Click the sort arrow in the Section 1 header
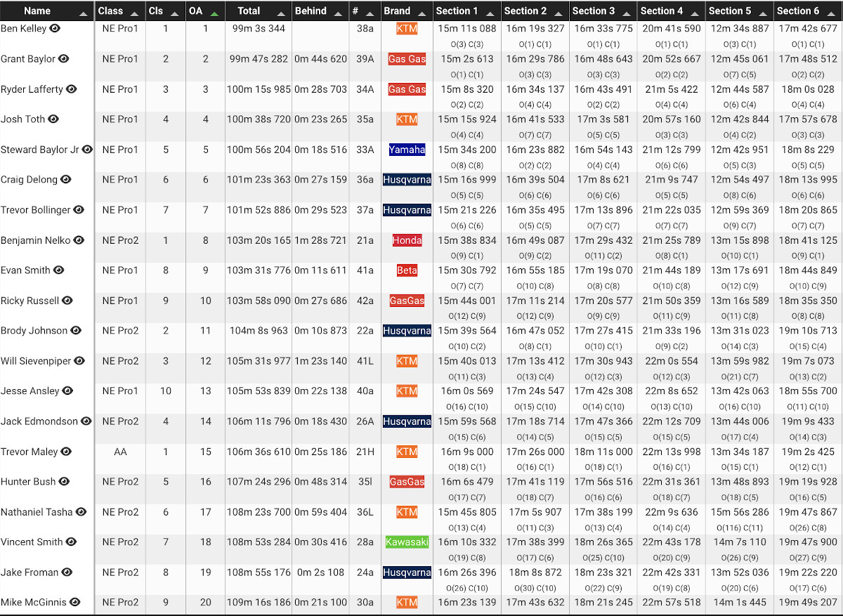 489,14
